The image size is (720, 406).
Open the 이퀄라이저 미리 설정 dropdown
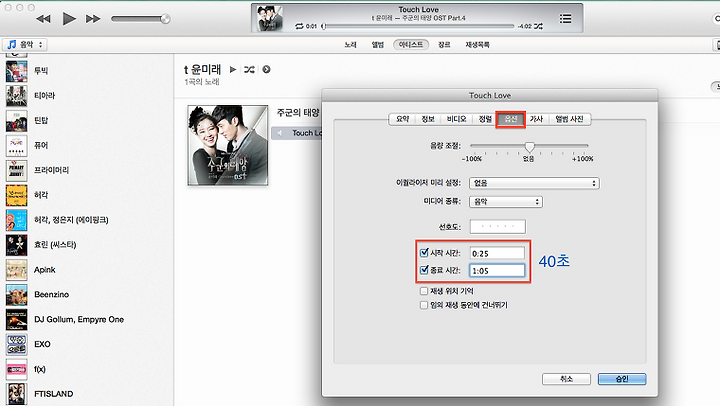coord(534,183)
